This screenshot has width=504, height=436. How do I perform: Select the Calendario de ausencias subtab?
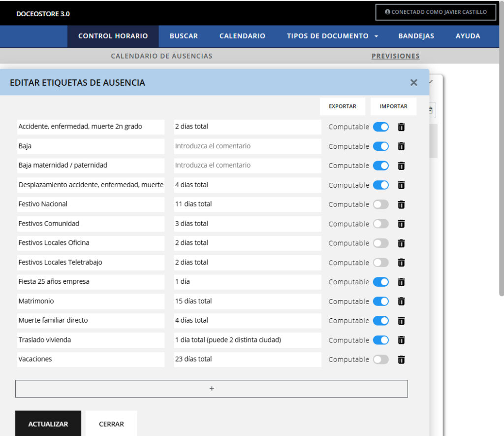161,56
